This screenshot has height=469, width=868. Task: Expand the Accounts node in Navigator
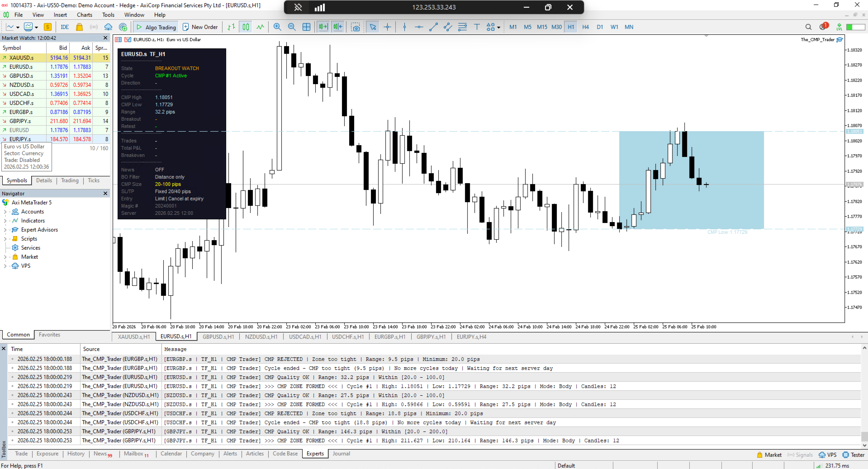point(5,212)
